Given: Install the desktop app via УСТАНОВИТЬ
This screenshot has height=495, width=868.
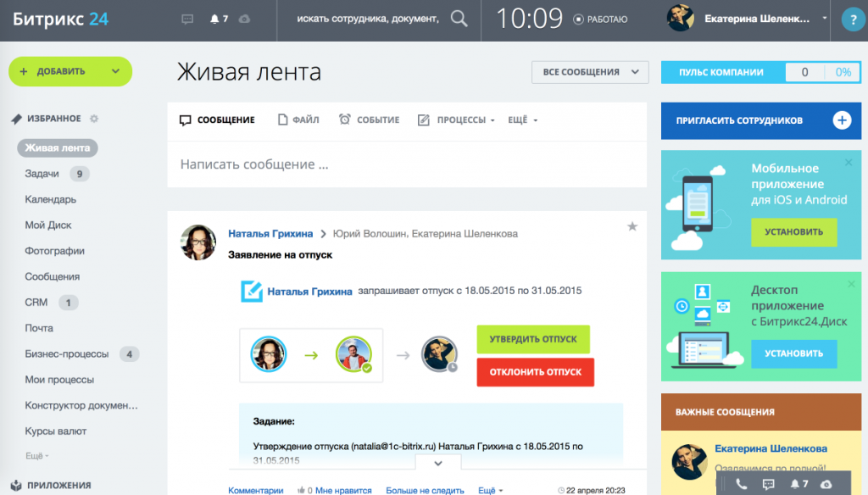Looking at the screenshot, I should pos(793,353).
